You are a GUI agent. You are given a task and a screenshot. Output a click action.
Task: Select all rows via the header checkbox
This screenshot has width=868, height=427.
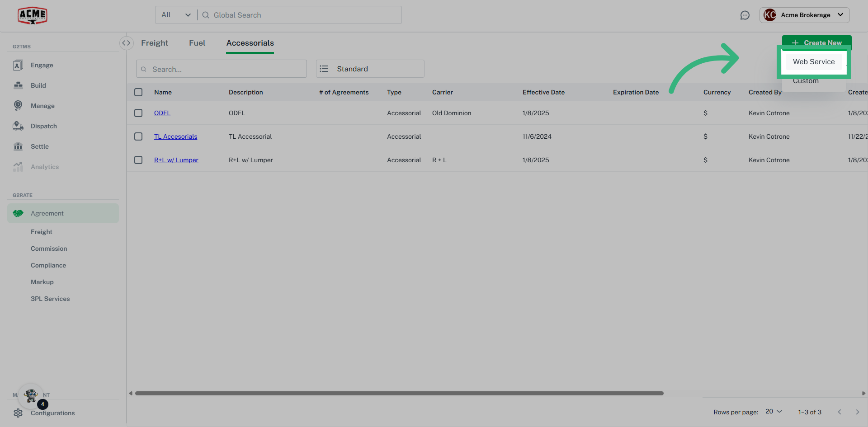tap(138, 92)
